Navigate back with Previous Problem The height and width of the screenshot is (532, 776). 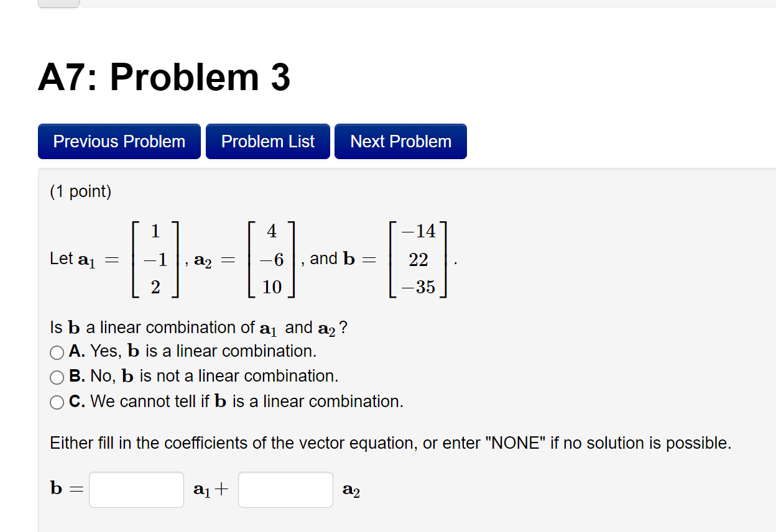119,141
